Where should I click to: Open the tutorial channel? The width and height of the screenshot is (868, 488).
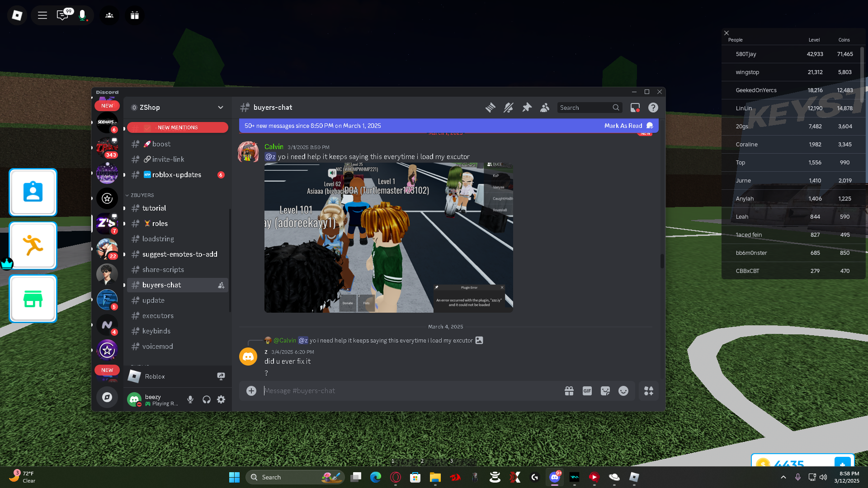tap(178, 208)
